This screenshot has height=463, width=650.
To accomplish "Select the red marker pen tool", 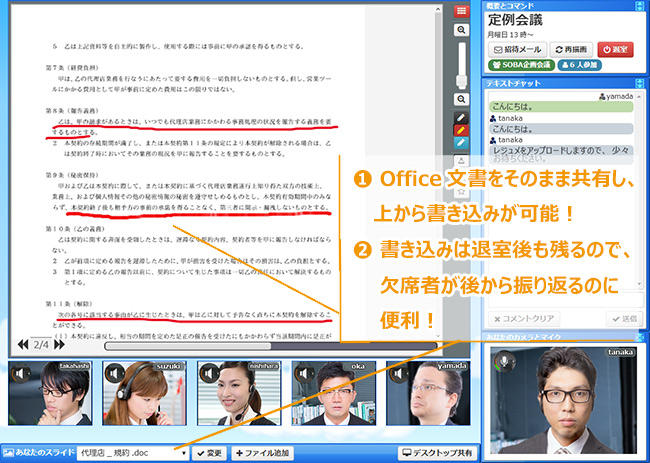I will [461, 130].
